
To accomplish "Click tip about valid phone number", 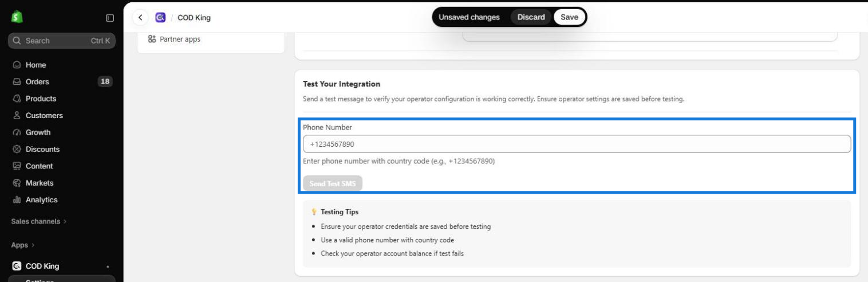I will click(388, 240).
